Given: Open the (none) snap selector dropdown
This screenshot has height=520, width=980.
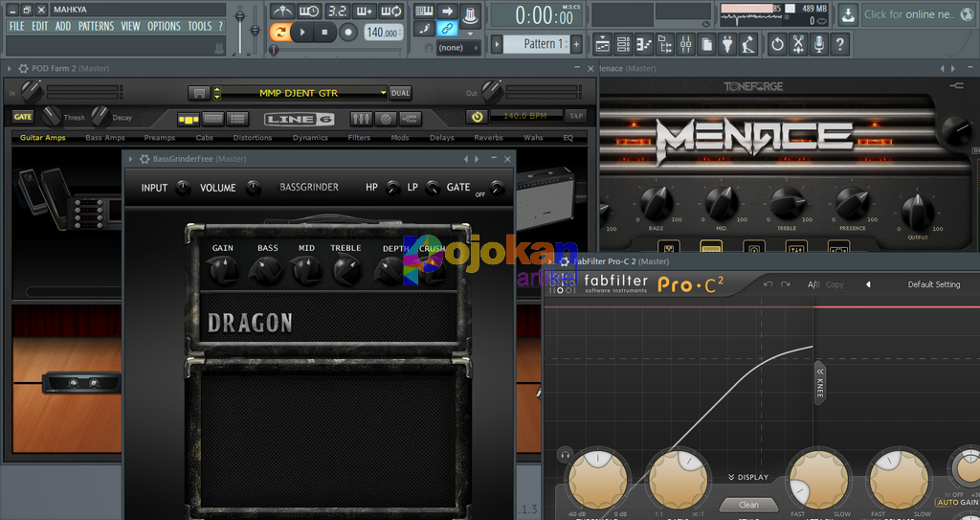Looking at the screenshot, I should (x=458, y=48).
